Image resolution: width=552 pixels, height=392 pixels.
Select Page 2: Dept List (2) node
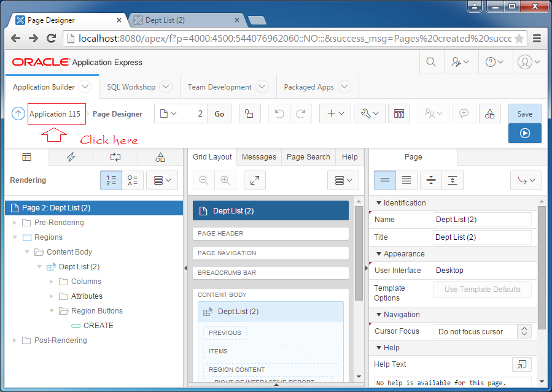tap(94, 208)
